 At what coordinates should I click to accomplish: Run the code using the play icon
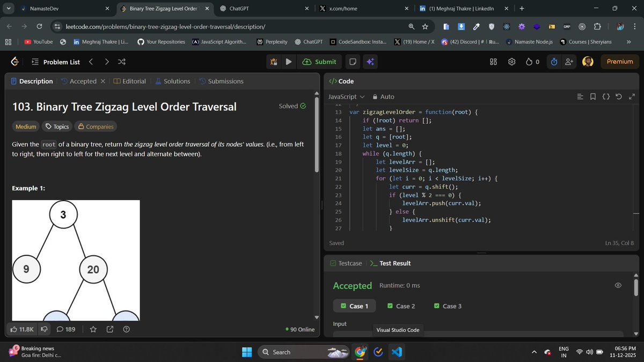tap(289, 62)
